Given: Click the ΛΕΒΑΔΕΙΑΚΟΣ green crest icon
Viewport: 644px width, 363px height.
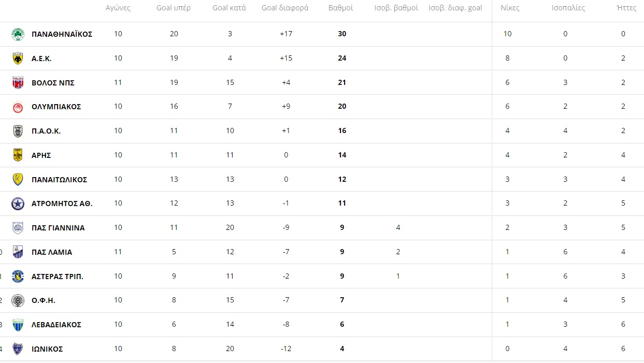Looking at the screenshot, I should [18, 325].
